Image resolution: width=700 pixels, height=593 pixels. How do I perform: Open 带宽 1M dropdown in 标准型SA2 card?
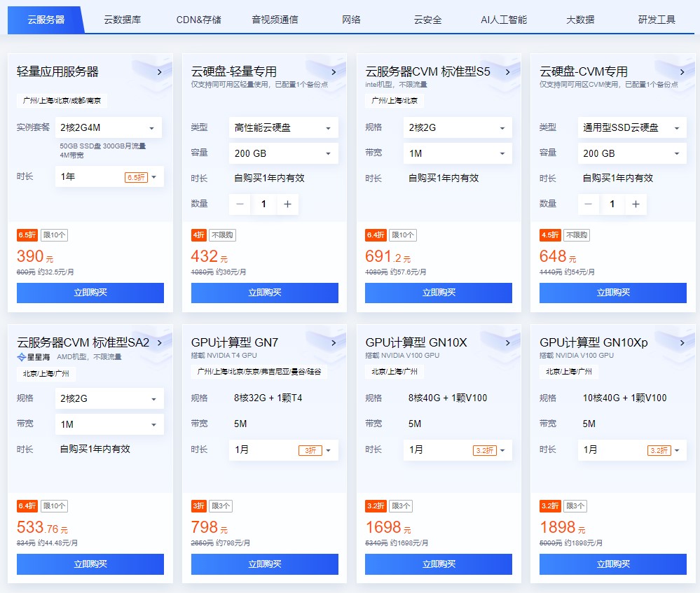(109, 424)
